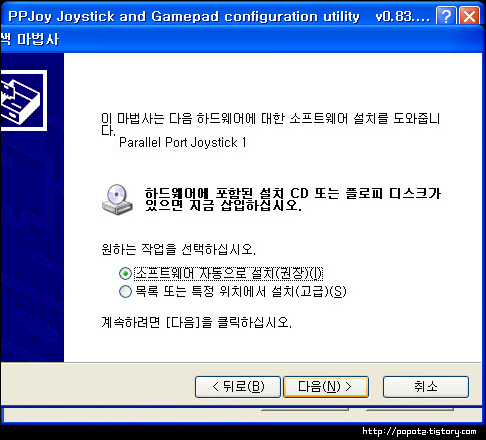Click the help question mark icon
The height and width of the screenshot is (440, 486).
[446, 16]
